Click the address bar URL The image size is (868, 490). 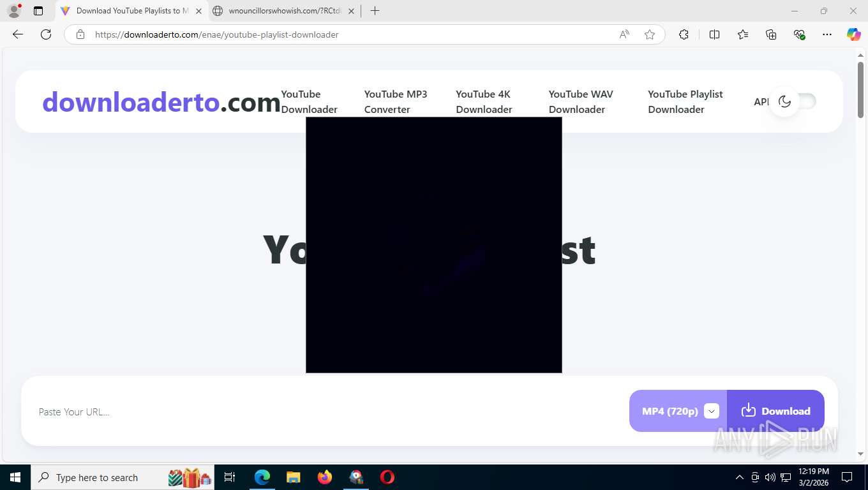[217, 34]
